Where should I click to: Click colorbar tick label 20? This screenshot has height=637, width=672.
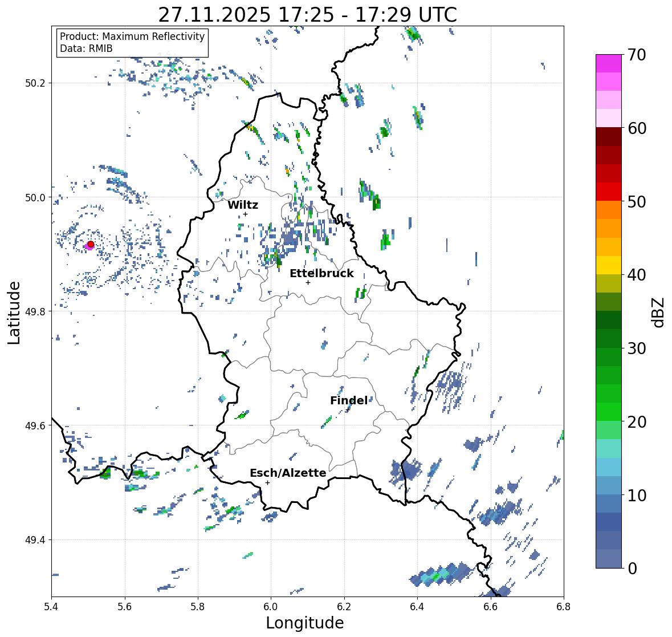coord(636,422)
